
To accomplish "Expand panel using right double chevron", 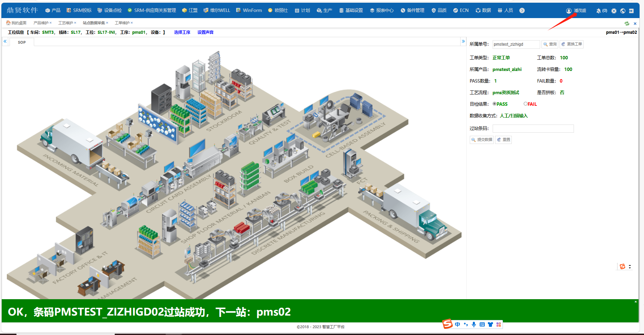I will pyautogui.click(x=463, y=41).
